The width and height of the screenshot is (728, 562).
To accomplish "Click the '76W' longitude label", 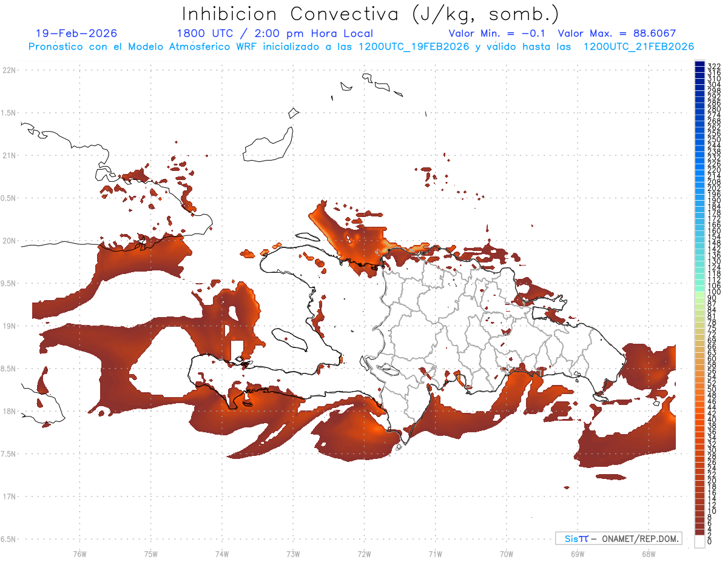I will [79, 554].
